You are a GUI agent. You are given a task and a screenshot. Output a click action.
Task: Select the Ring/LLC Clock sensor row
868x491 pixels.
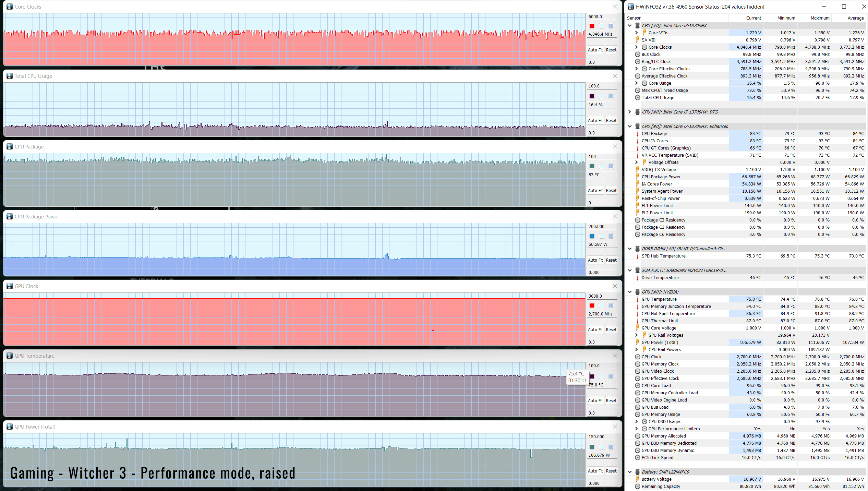[x=746, y=61]
